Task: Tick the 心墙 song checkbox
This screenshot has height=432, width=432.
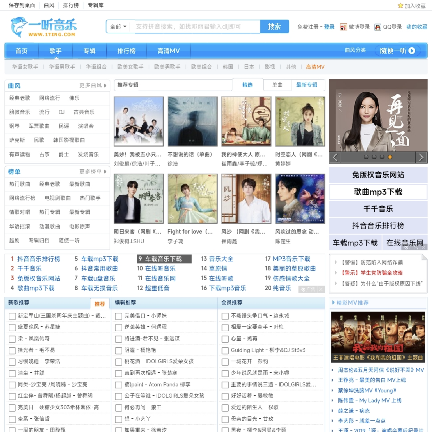Action: click(225, 339)
